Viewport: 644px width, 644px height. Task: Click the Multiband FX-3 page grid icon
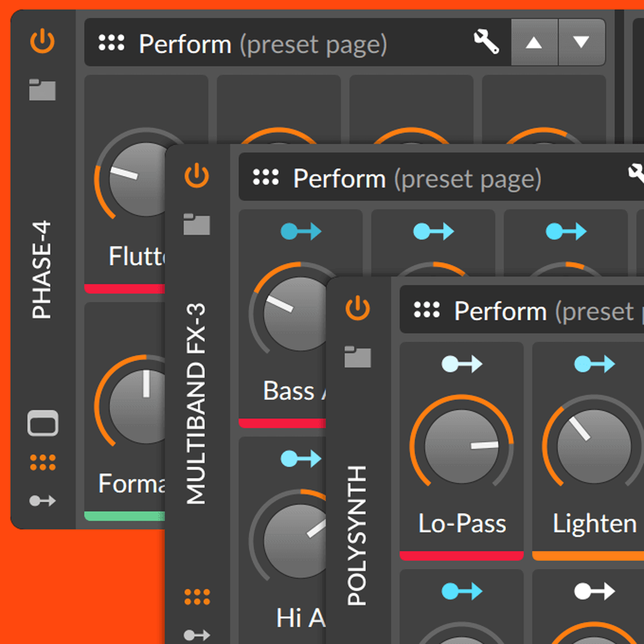pyautogui.click(x=266, y=177)
